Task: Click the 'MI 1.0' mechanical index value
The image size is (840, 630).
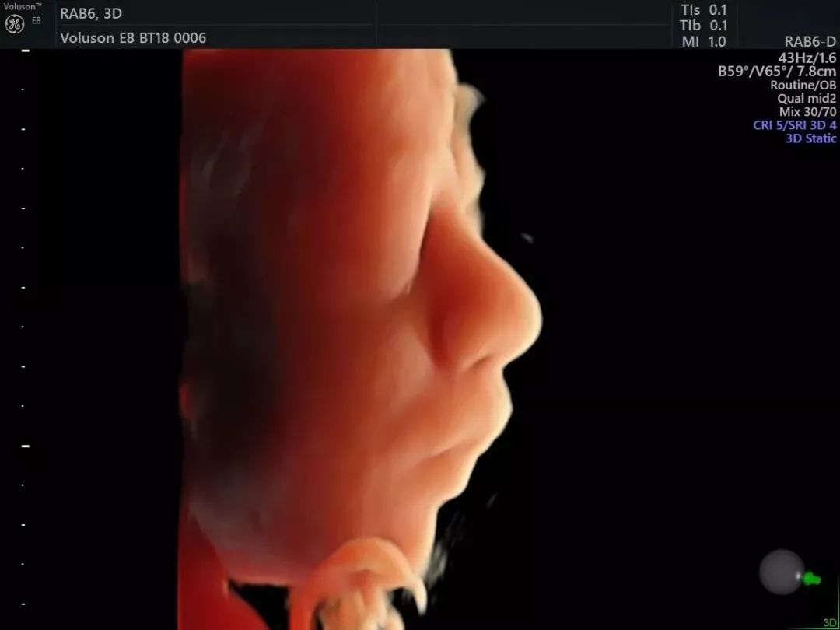Action: [x=704, y=41]
